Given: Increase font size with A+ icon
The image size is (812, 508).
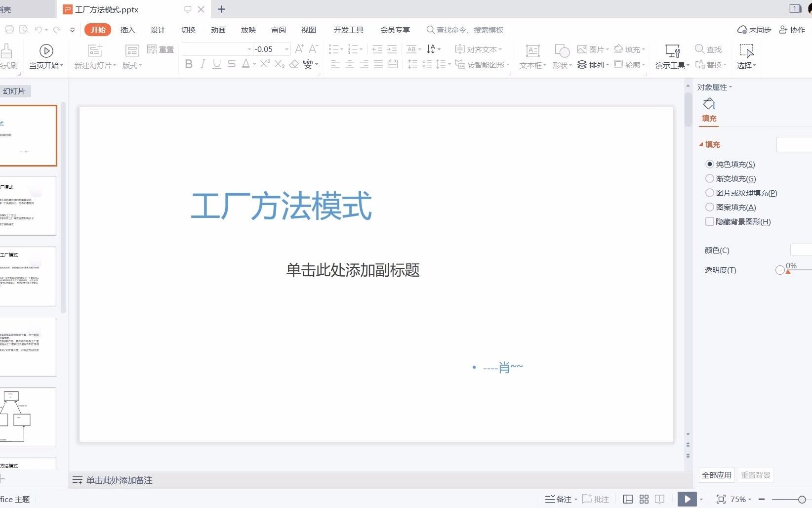Looking at the screenshot, I should pyautogui.click(x=299, y=49).
